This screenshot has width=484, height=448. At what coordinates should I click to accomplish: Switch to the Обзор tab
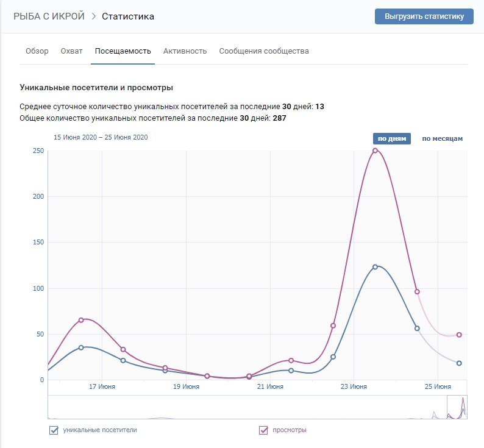37,51
